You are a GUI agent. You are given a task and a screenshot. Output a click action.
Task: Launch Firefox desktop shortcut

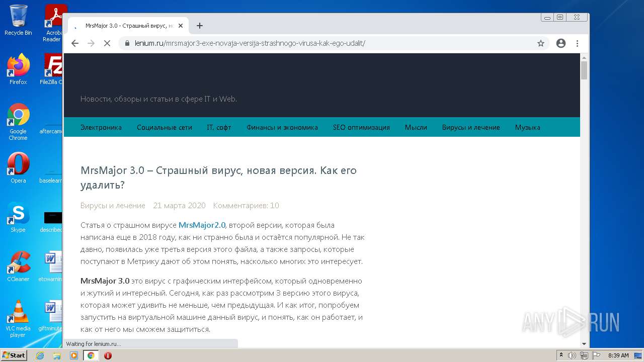(18, 69)
